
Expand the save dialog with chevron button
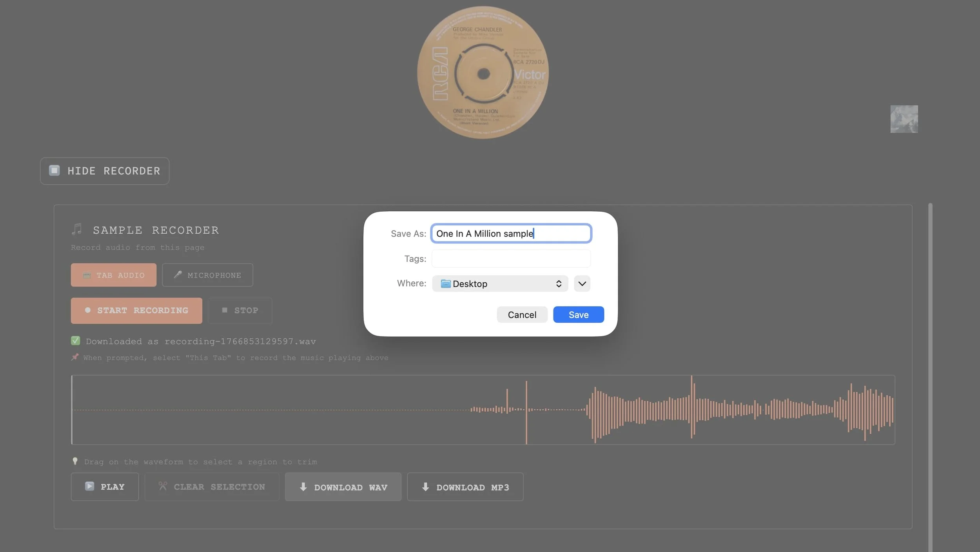pyautogui.click(x=582, y=283)
